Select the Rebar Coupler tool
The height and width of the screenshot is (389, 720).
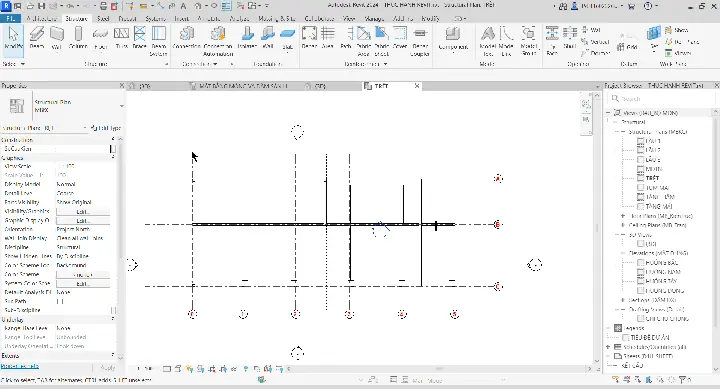click(x=420, y=41)
